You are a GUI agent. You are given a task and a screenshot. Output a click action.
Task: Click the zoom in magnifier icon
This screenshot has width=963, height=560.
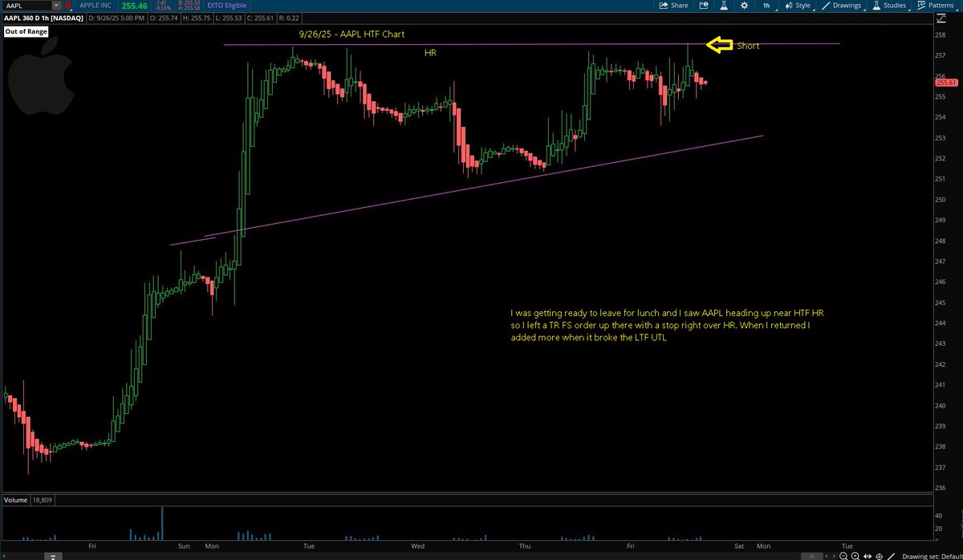click(x=855, y=556)
